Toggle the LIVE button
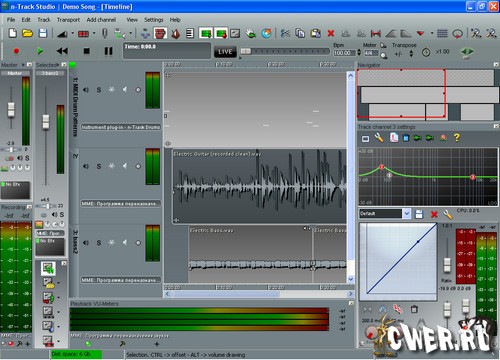 click(225, 52)
